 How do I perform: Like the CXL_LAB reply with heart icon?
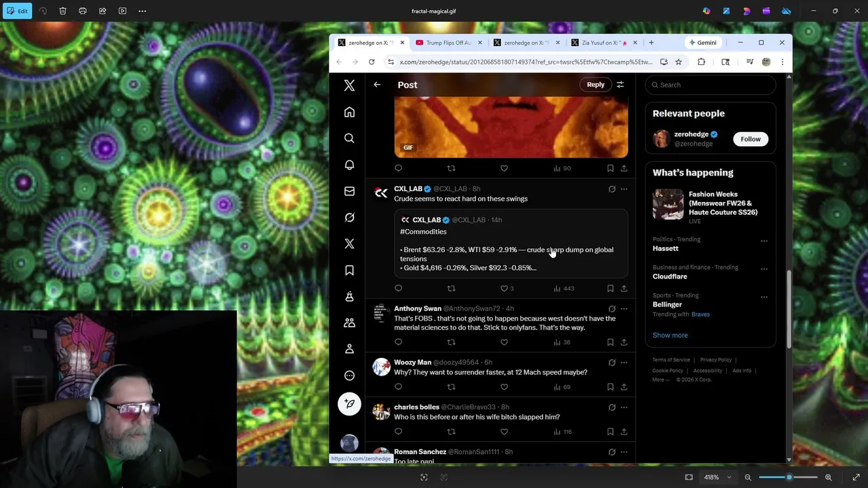(x=504, y=289)
